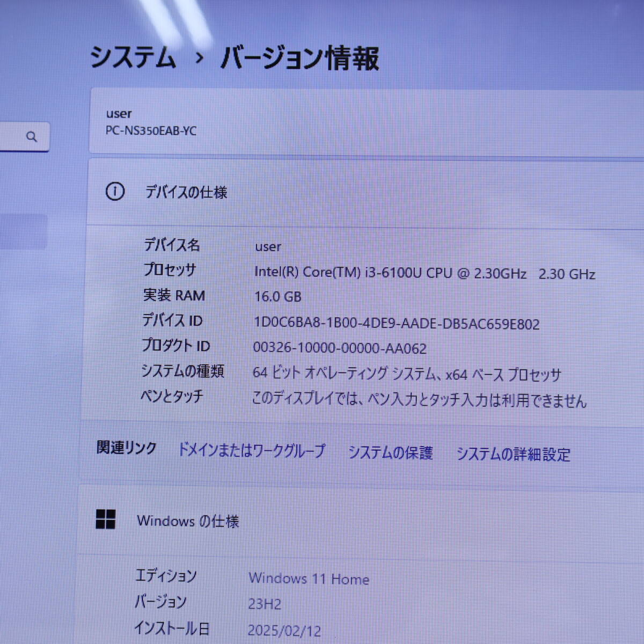The height and width of the screenshot is (644, 644).
Task: Click the バージョン情報 page title
Action: [299, 57]
